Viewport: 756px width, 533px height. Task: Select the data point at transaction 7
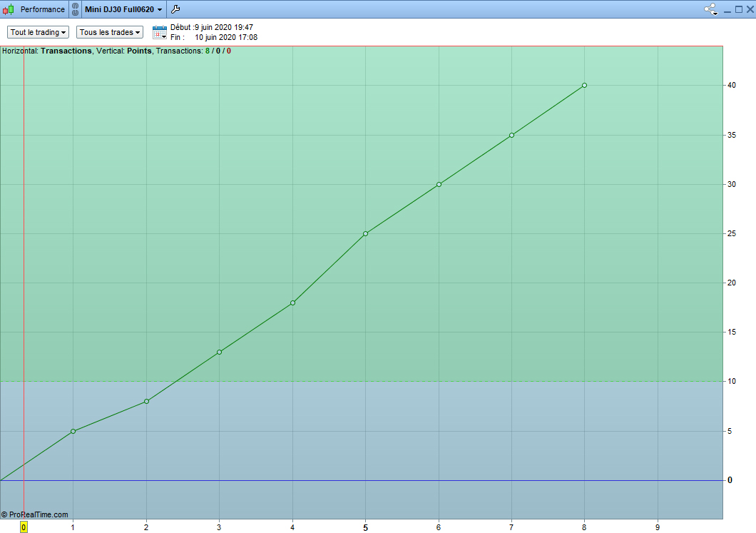511,135
